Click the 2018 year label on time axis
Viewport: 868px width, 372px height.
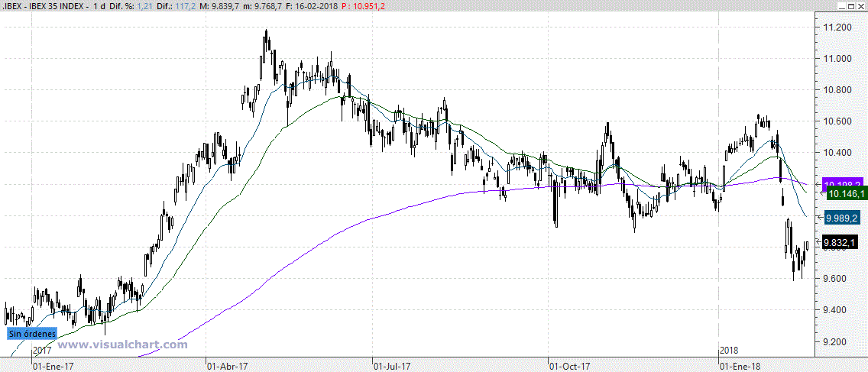point(728,351)
